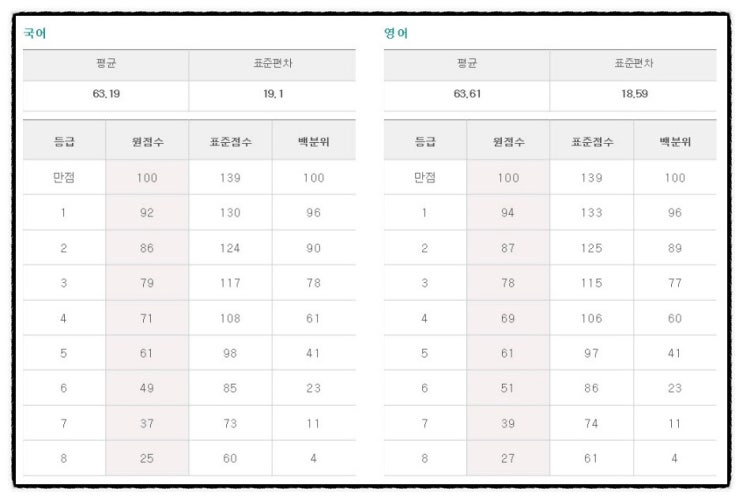The width and height of the screenshot is (743, 500).
Task: Select 영어 grade 2 standard score 125
Action: click(592, 248)
